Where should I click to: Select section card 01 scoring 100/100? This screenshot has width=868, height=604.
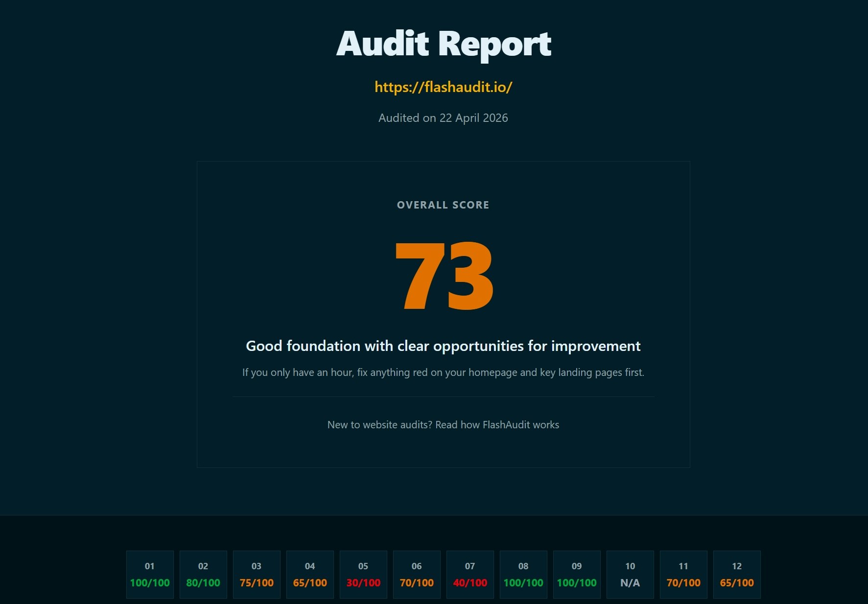(x=149, y=574)
